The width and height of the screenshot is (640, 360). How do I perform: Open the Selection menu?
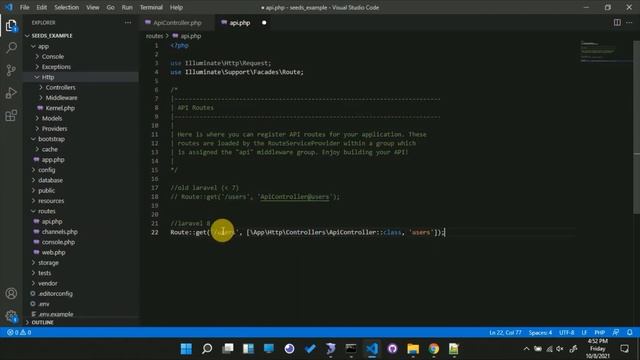[67, 7]
